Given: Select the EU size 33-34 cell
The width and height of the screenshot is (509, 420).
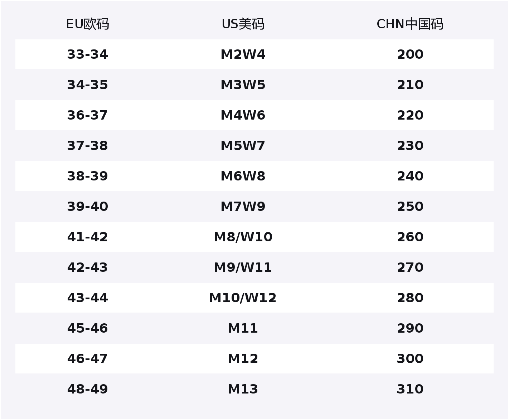Looking at the screenshot, I should 87,54.
